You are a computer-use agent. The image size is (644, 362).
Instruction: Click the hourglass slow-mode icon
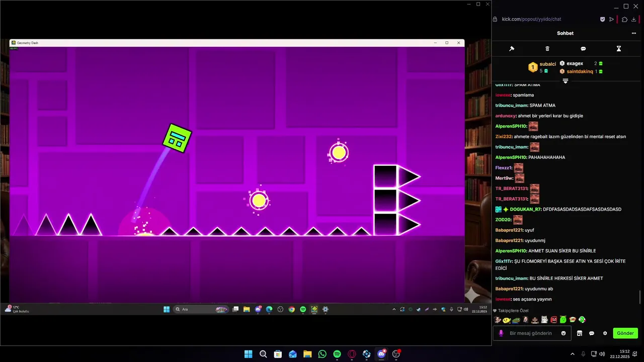(x=619, y=49)
